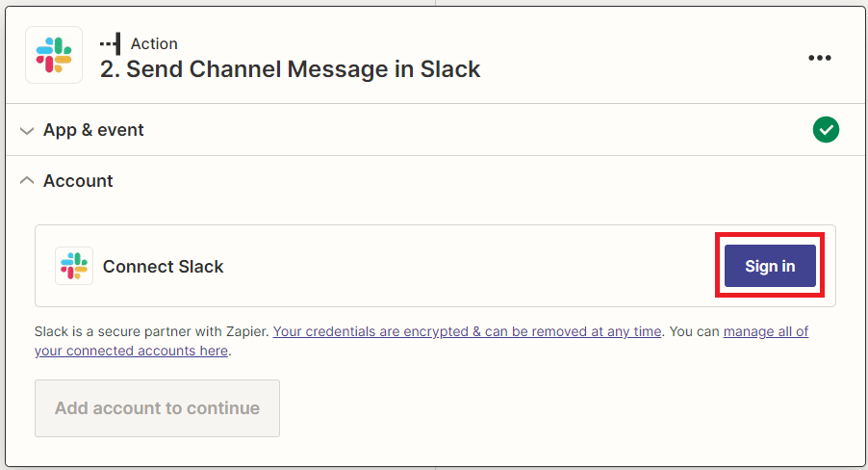Click empty space in the Connect Slack card
This screenshot has width=868, height=470.
click(x=471, y=266)
